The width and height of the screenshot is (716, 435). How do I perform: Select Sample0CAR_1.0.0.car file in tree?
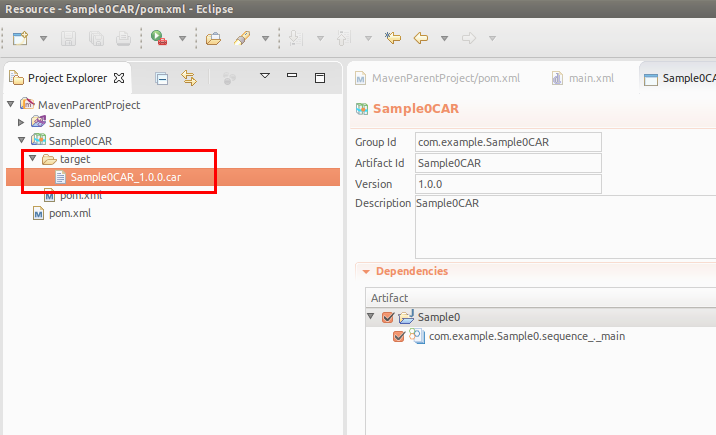125,177
